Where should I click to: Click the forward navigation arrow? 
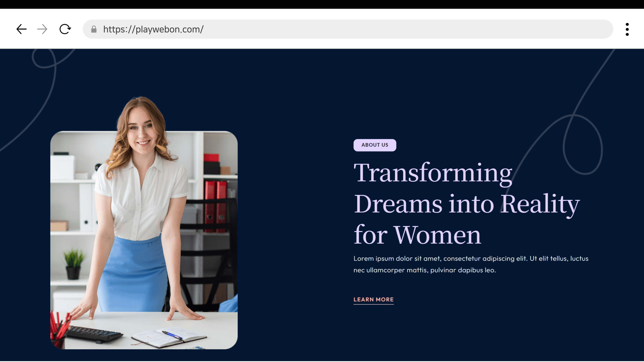42,29
